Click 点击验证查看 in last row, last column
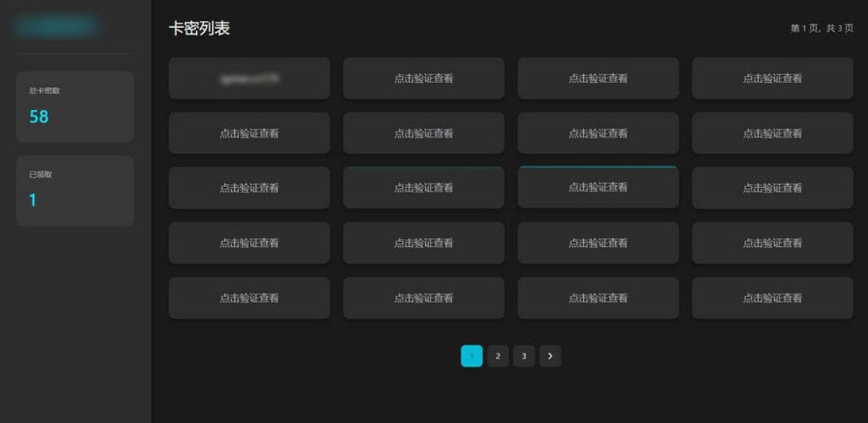This screenshot has width=868, height=423. coord(773,298)
